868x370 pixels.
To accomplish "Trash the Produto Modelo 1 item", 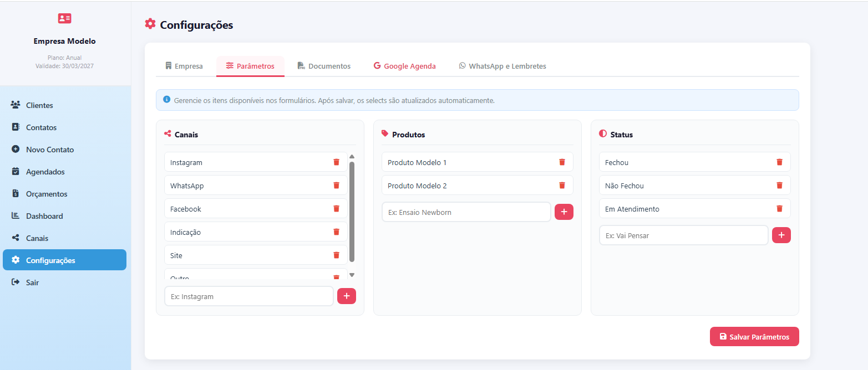I will 562,162.
